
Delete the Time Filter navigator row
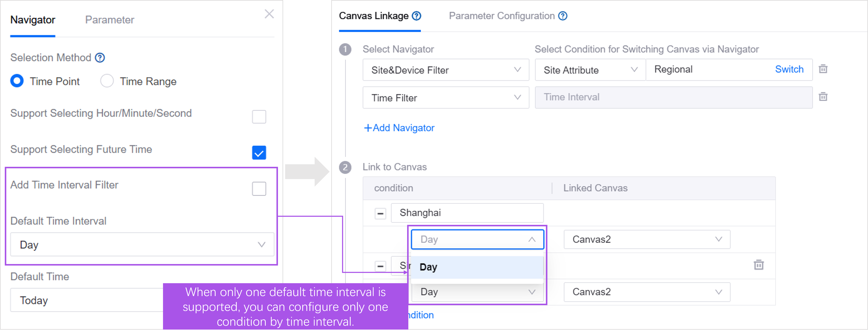[x=823, y=97]
